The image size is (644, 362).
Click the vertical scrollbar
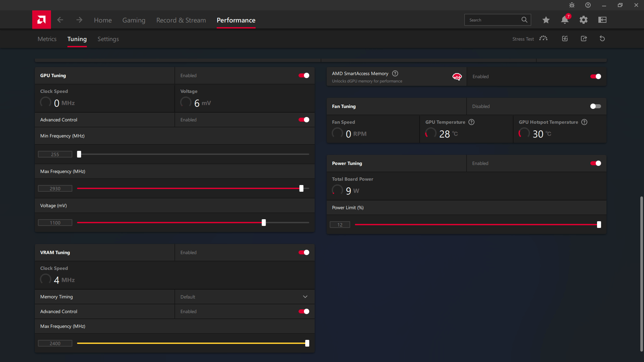tap(641, 274)
